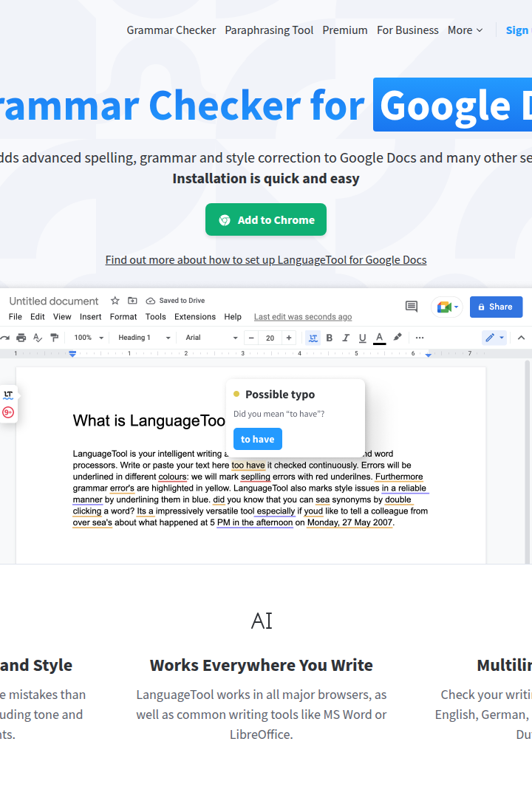Screen dimensions: 532x798
Task: Click the 'What is LanguageToo' heading
Action: 149,420
